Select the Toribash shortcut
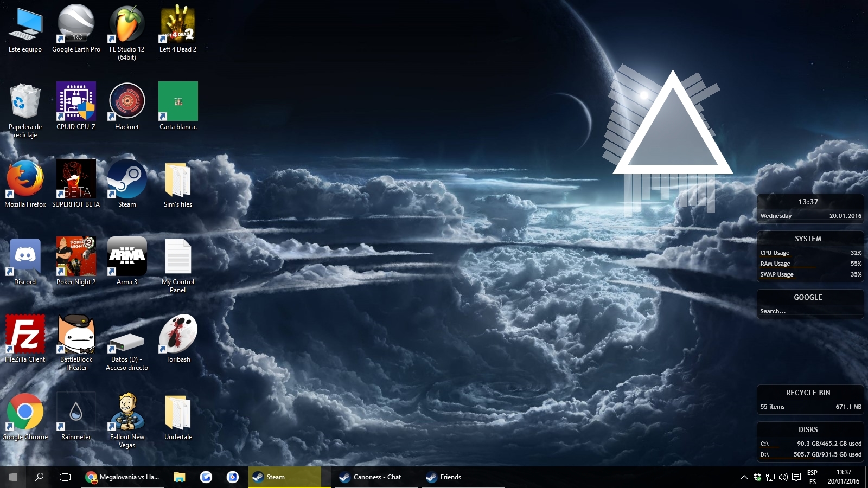This screenshot has height=488, width=868. (178, 339)
